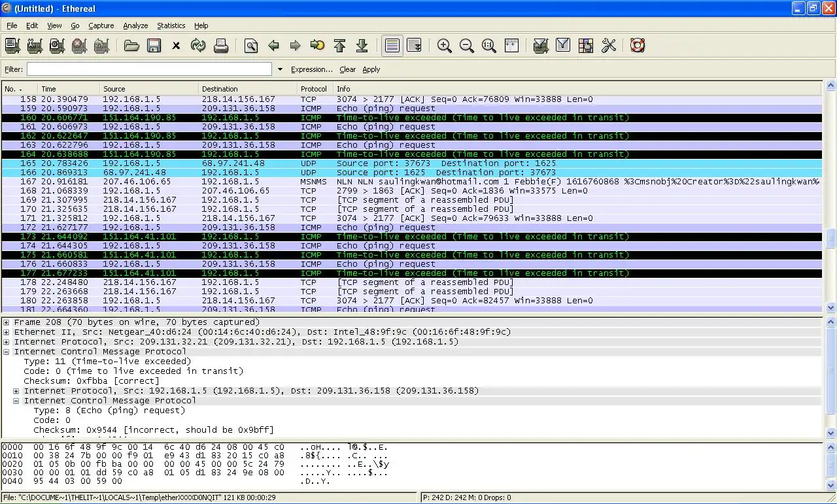Open the Capture menu
The image size is (837, 504).
point(101,25)
